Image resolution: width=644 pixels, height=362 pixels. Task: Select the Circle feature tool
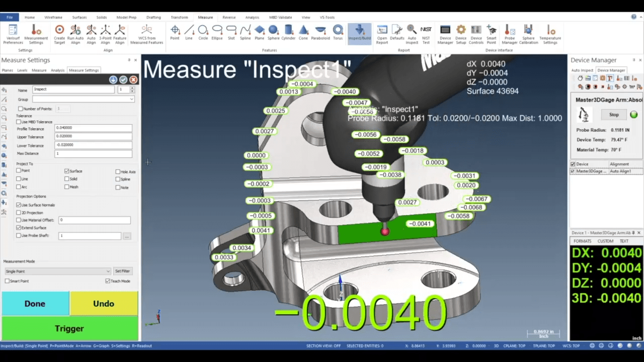tap(203, 33)
